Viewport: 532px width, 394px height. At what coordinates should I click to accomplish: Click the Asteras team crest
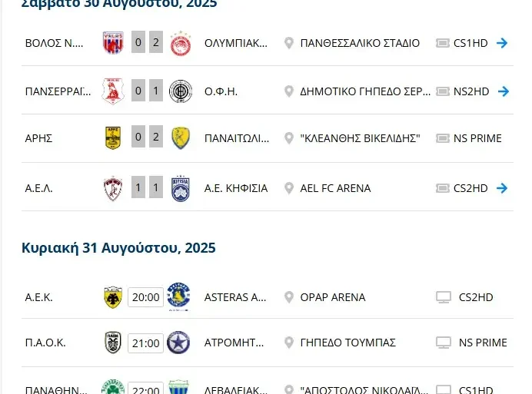[178, 296]
